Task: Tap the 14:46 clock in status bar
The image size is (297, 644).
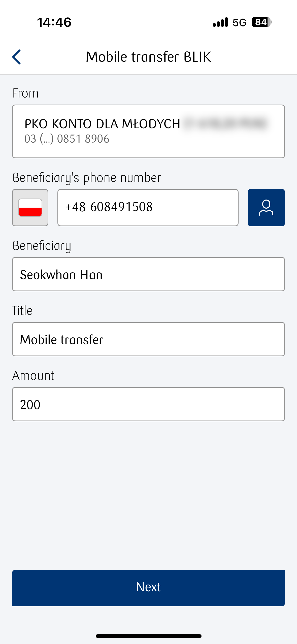Action: (54, 22)
